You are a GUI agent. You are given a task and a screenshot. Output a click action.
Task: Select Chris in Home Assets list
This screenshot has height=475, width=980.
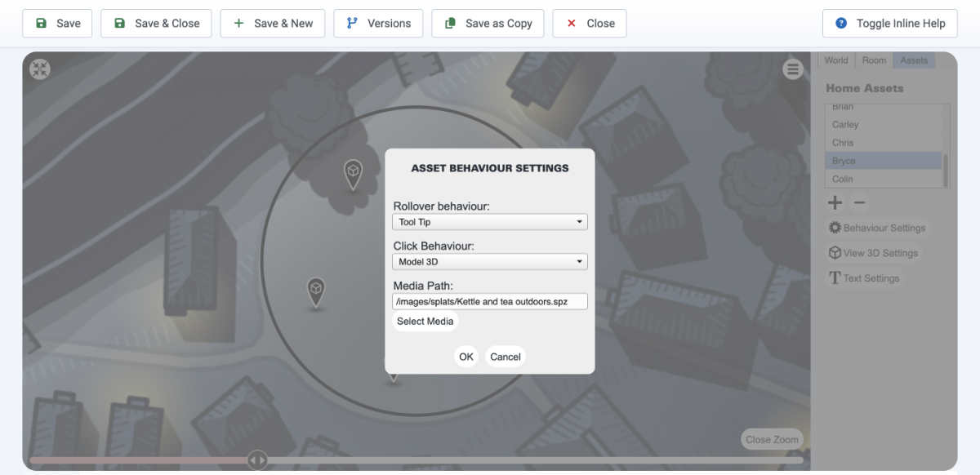pos(884,143)
